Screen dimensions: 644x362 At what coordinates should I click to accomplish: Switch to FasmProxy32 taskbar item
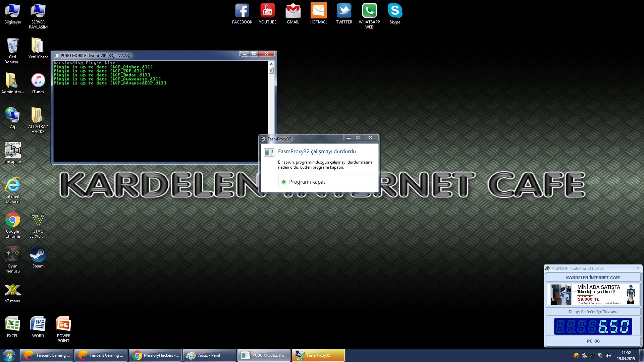318,355
